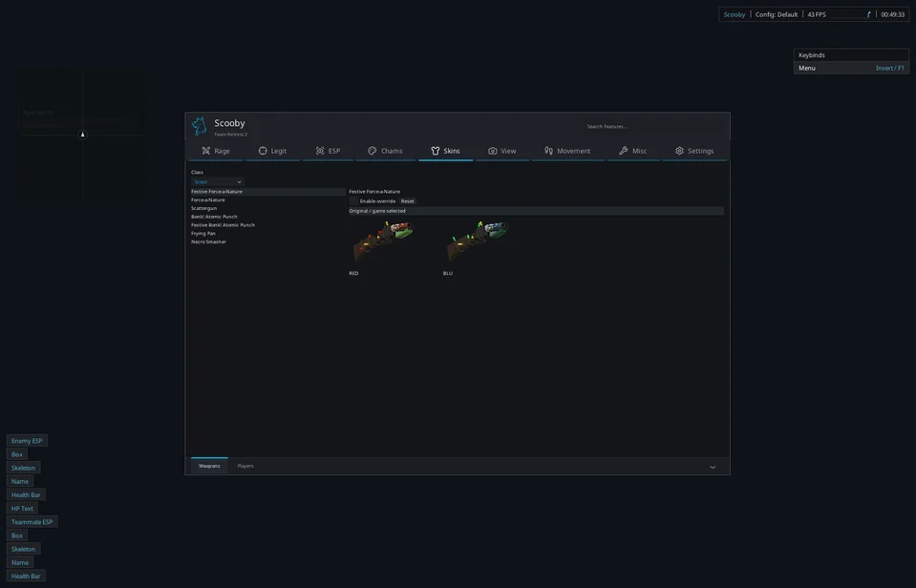Click the 43 FPS counter

pos(817,14)
